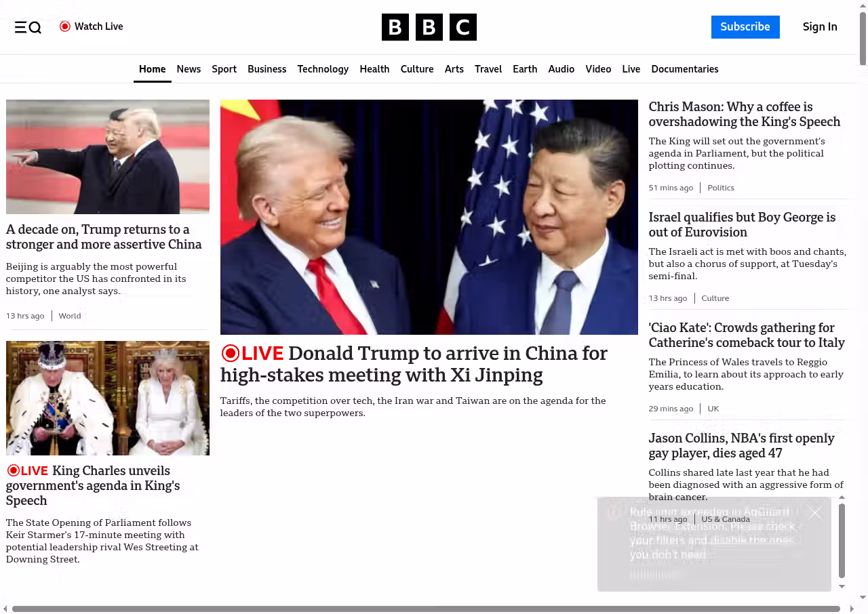Screen dimensions: 868x614
Task: Click the notification panel scroll-up arrow
Action: click(842, 497)
